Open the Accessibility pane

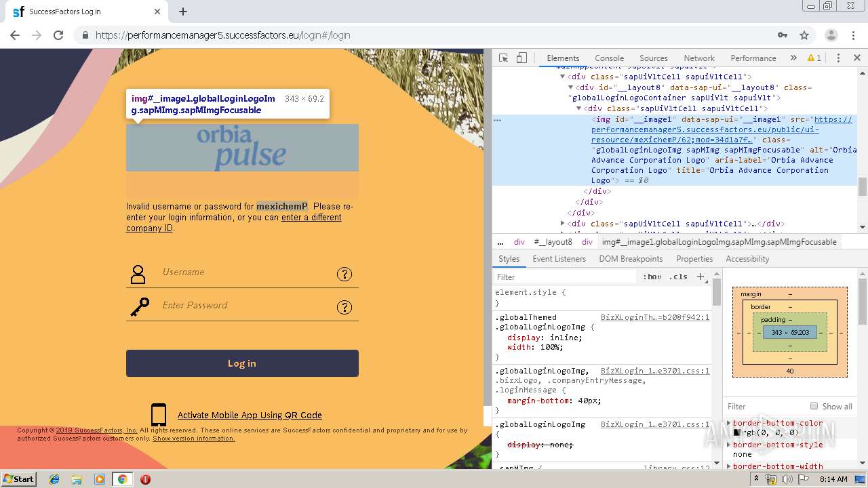pos(747,259)
